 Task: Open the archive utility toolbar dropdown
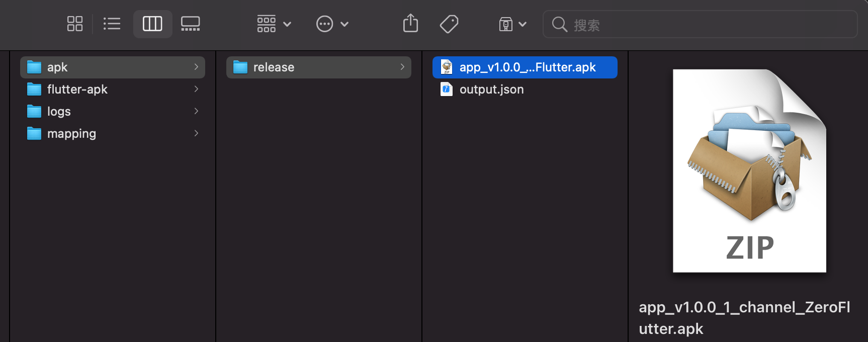pos(512,24)
